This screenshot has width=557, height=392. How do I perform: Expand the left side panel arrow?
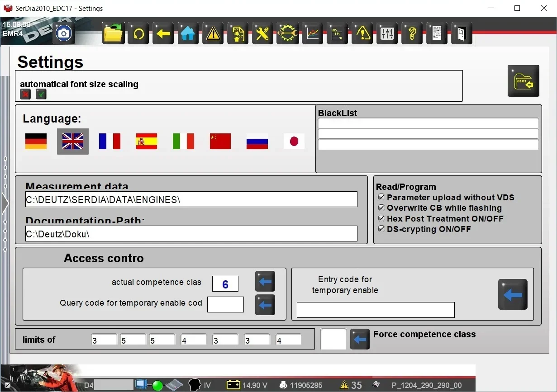[x=5, y=203]
